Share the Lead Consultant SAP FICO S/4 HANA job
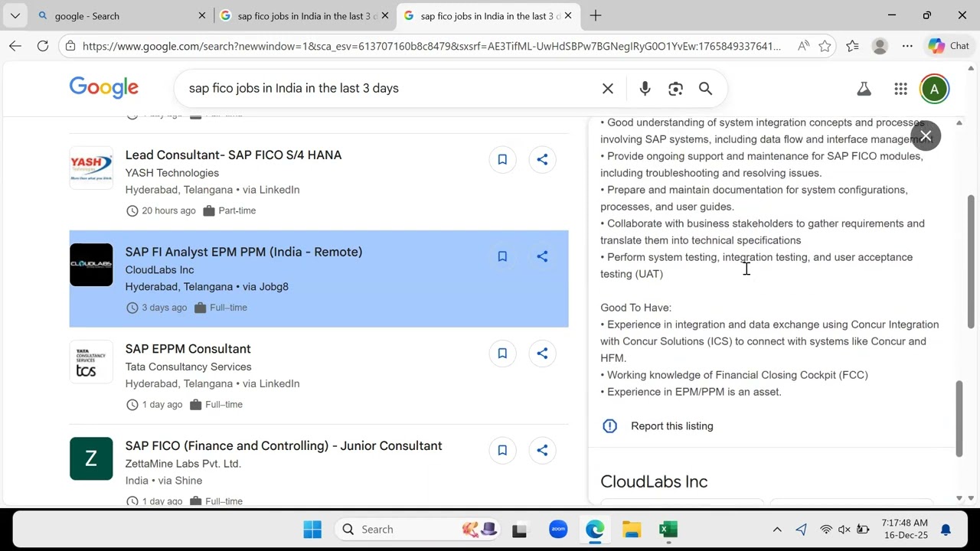 542,159
